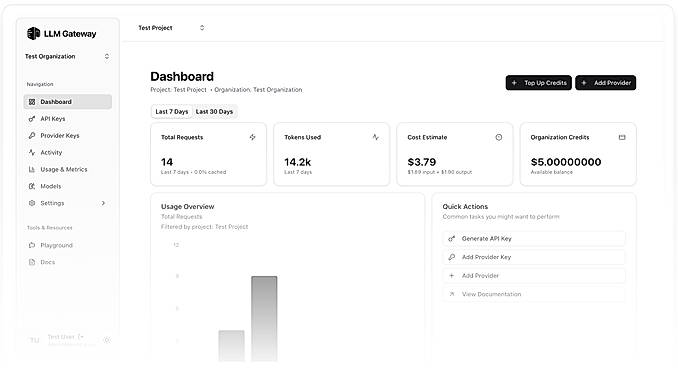The width and height of the screenshot is (678, 368).
Task: Open Usage & Metrics from sidebar
Action: pos(67,170)
